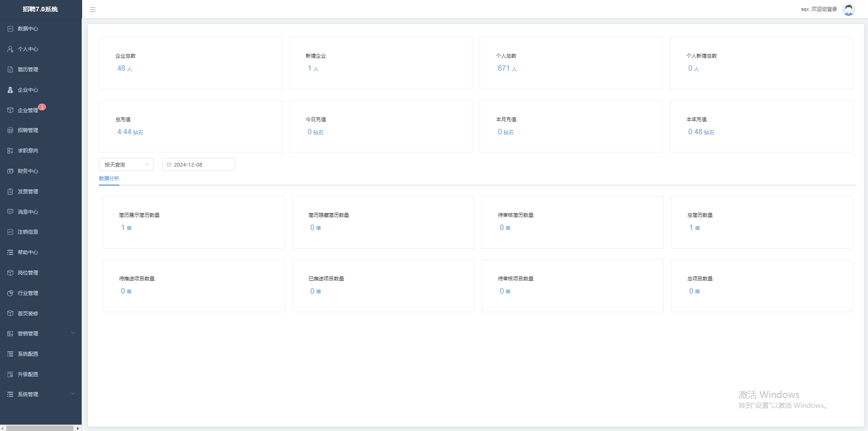868x431 pixels.
Task: Click the 升级配置 sidebar icon
Action: 10,374
